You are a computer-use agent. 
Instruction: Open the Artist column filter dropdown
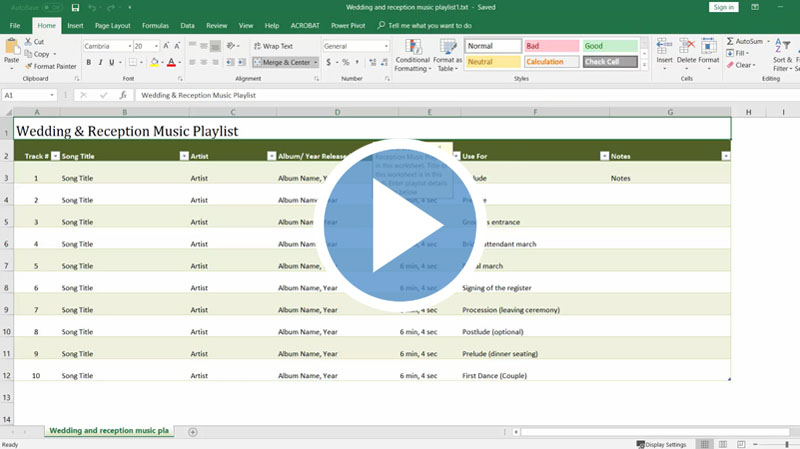271,156
